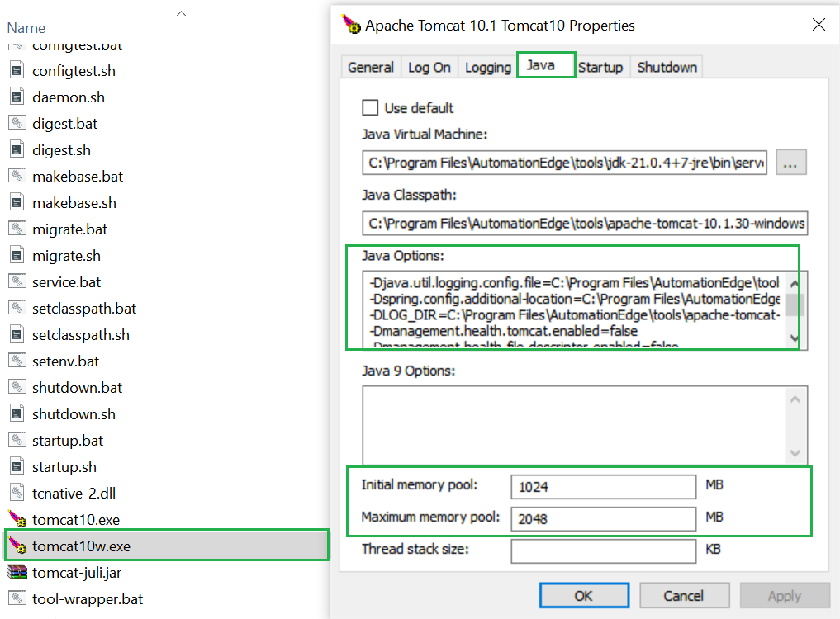Select the file name tomcat-juli.jar
This screenshot has height=619, width=840.
(77, 573)
